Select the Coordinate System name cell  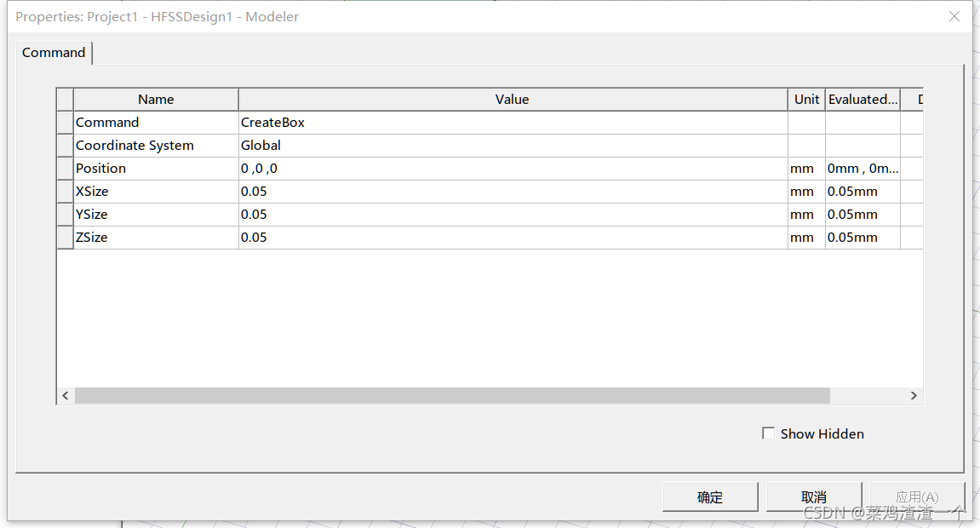tap(156, 146)
